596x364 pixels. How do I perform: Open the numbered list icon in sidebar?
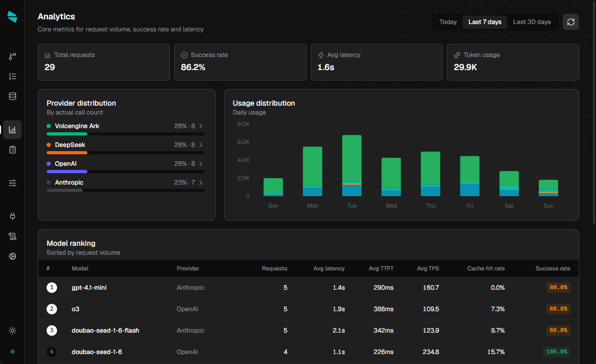click(13, 76)
